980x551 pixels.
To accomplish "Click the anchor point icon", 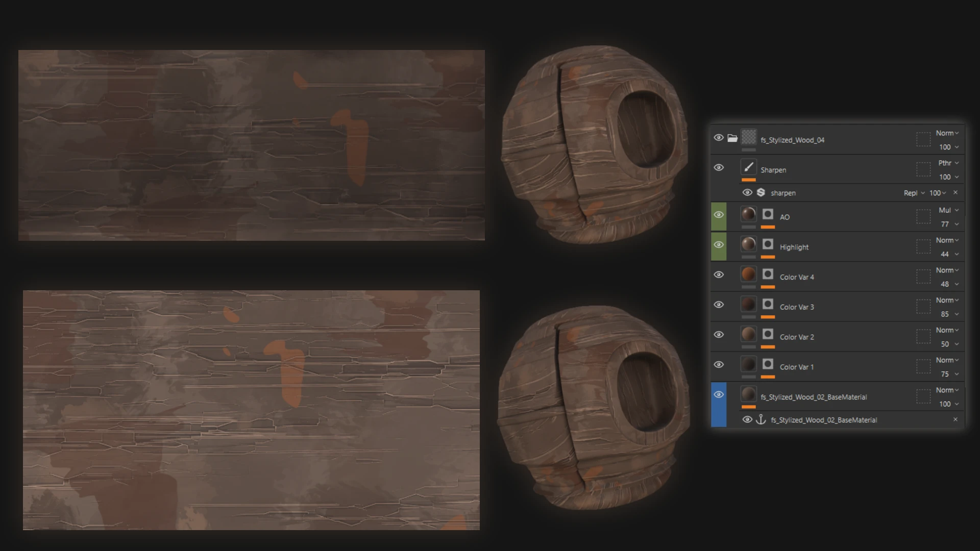I will tap(761, 419).
